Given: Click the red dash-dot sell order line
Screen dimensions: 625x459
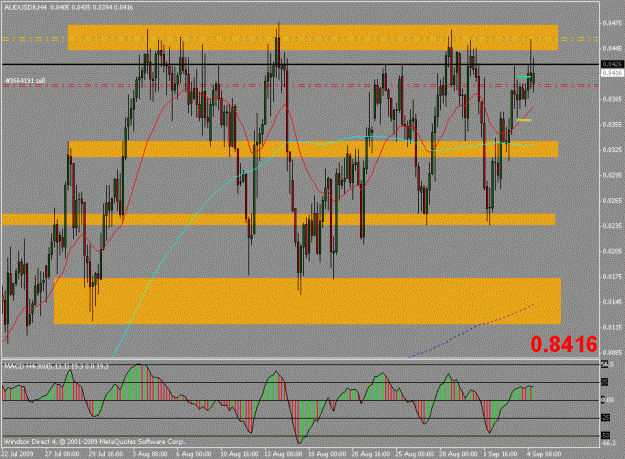Looking at the screenshot, I should click(301, 85).
